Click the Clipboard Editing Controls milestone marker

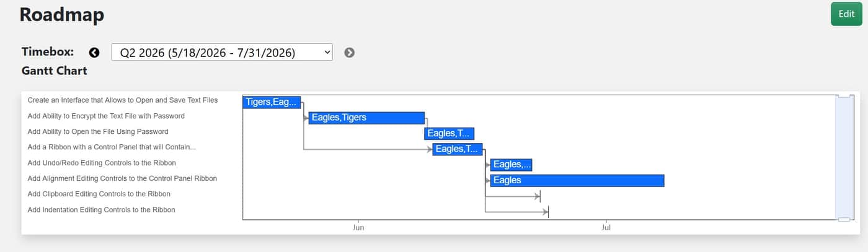540,196
